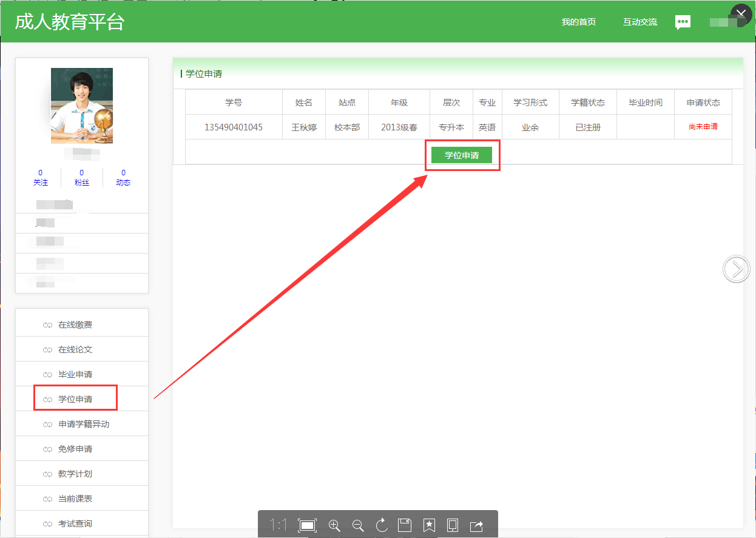
Task: Open the chat message bubble icon
Action: coord(683,22)
